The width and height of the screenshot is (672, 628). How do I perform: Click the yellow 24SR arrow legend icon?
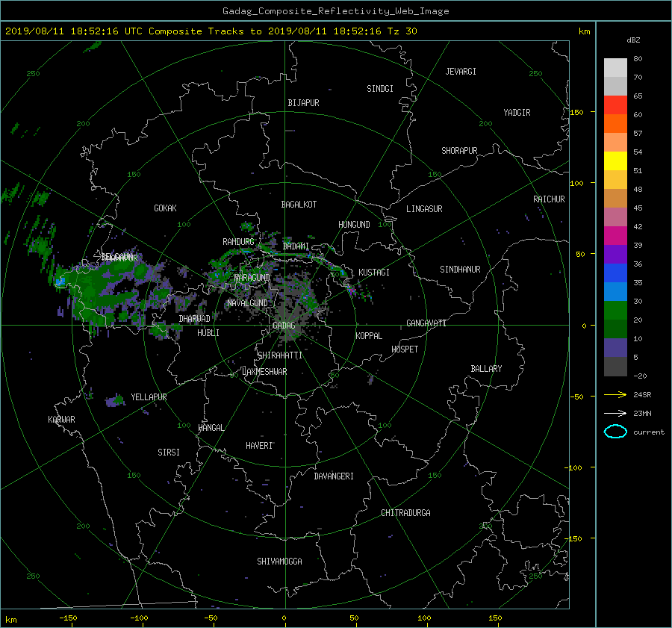click(x=615, y=395)
